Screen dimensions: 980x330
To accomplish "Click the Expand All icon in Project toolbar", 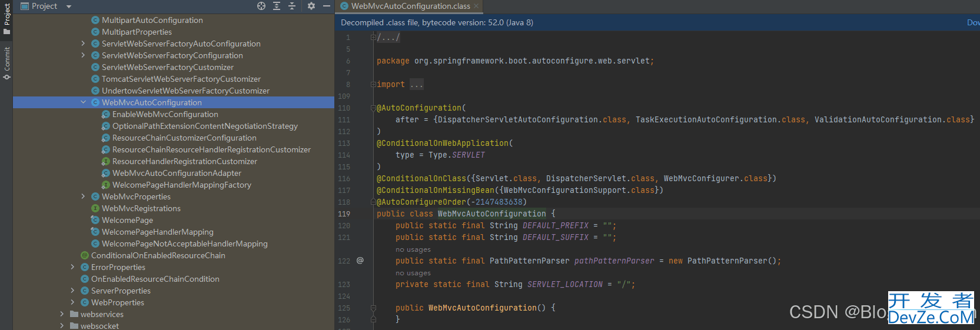I will [277, 6].
